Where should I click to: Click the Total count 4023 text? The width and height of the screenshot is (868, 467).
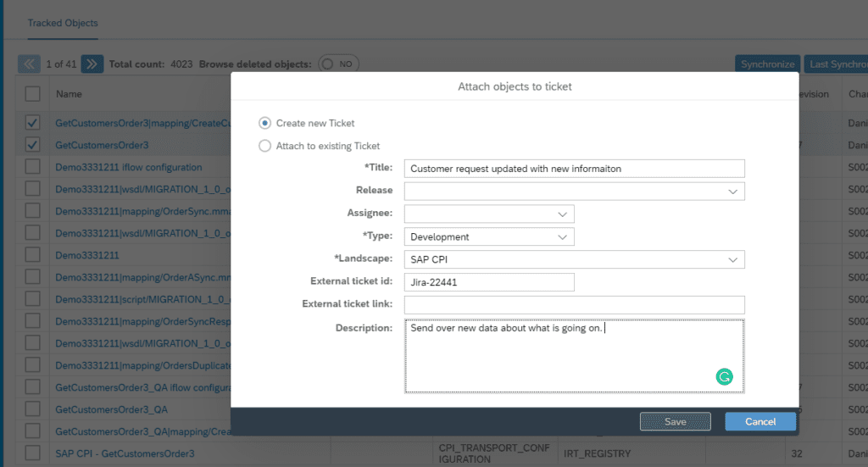pos(151,64)
